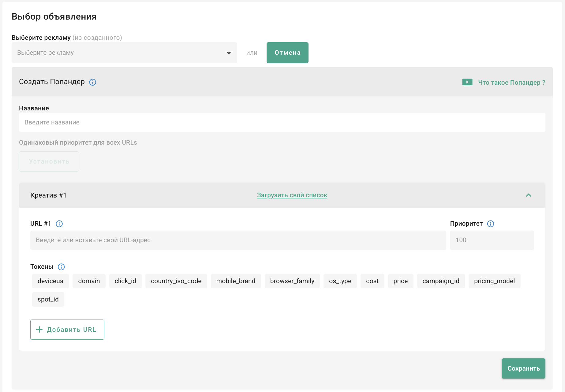
Task: Insert the click_id token
Action: pyautogui.click(x=125, y=281)
